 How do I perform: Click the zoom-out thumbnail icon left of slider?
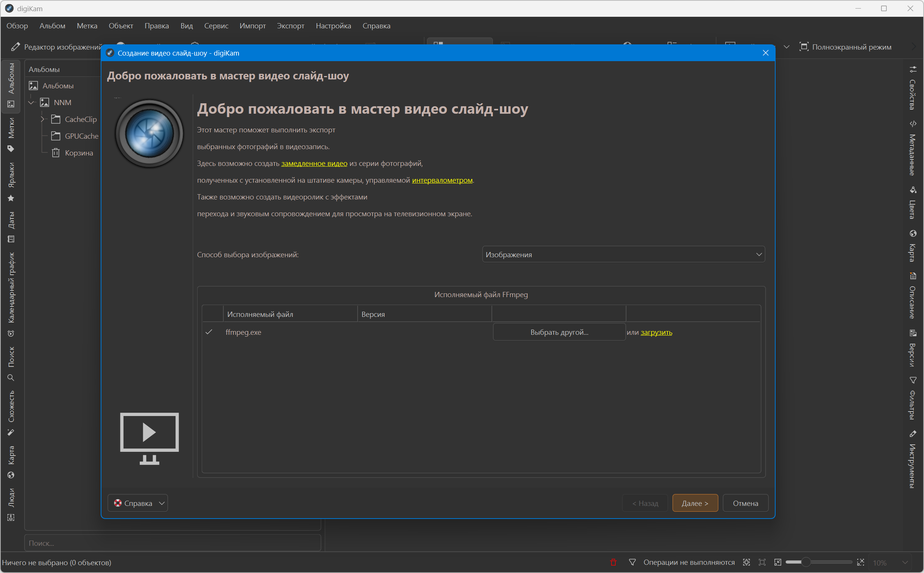click(x=778, y=563)
